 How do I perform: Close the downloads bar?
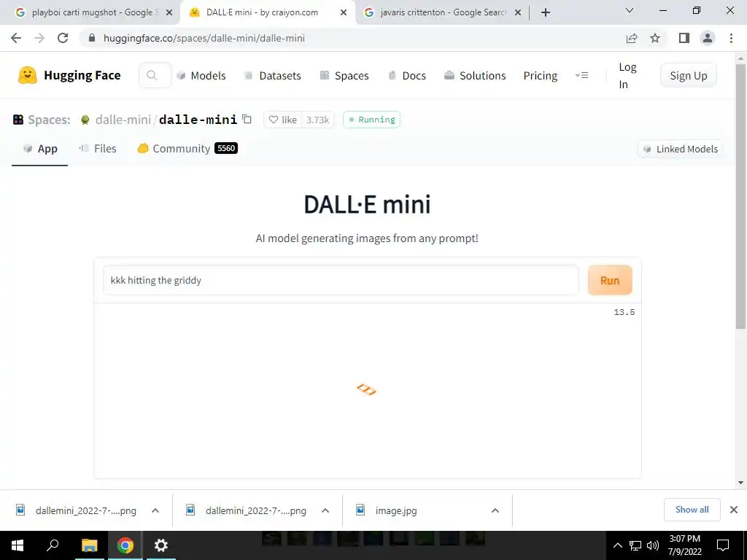click(x=734, y=510)
